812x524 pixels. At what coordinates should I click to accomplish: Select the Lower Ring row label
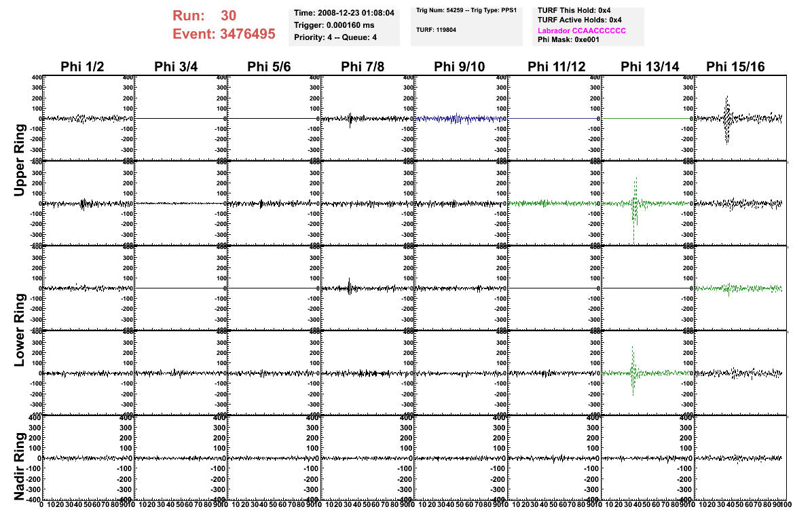click(x=20, y=331)
